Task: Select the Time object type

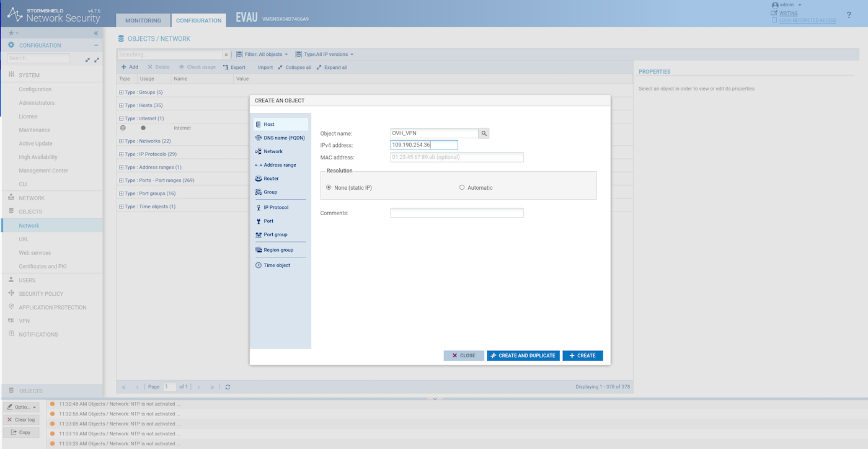Action: click(x=277, y=265)
